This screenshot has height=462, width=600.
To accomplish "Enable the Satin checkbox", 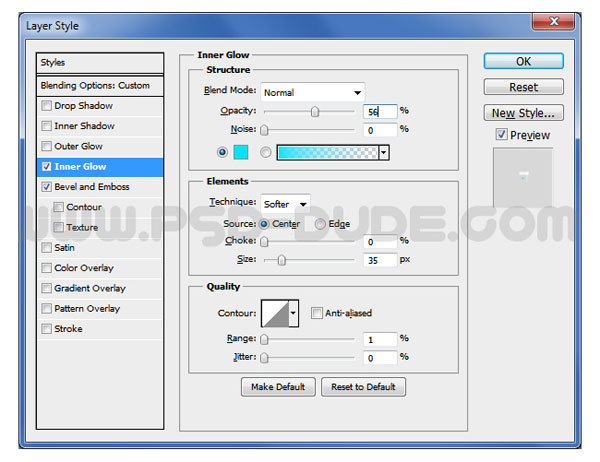I will (46, 248).
